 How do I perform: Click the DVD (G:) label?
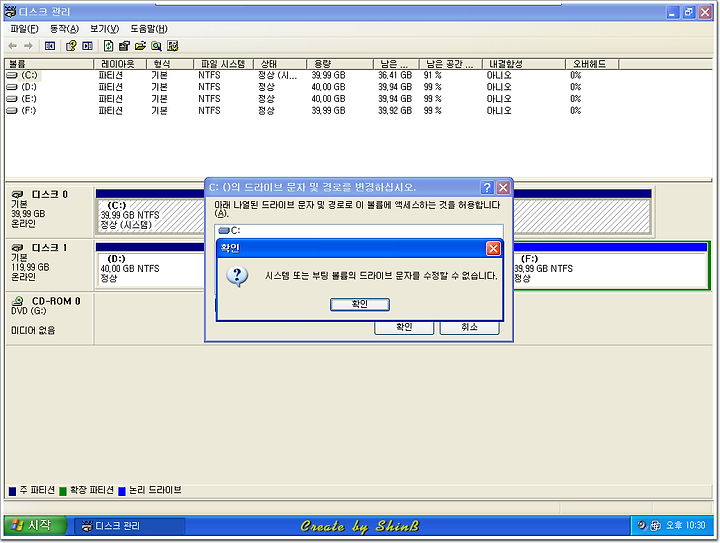(28, 311)
